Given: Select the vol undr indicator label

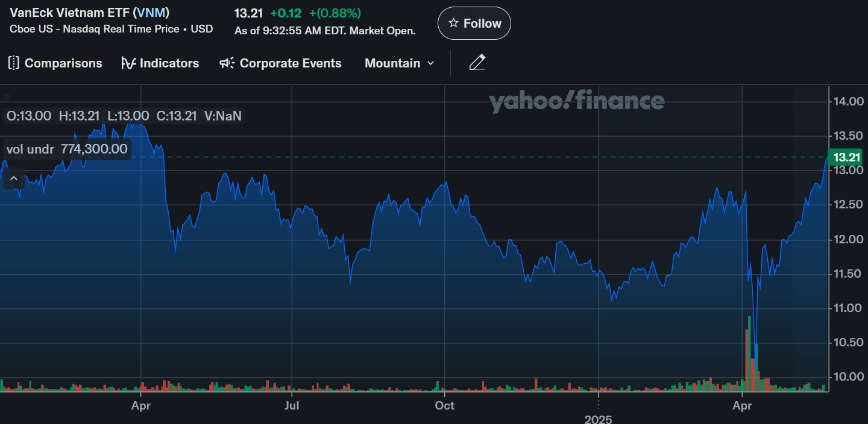Looking at the screenshot, I should click(30, 149).
